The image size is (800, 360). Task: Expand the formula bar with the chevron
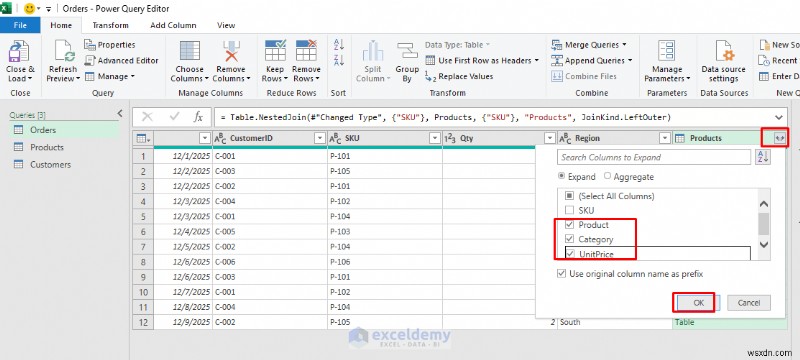778,117
